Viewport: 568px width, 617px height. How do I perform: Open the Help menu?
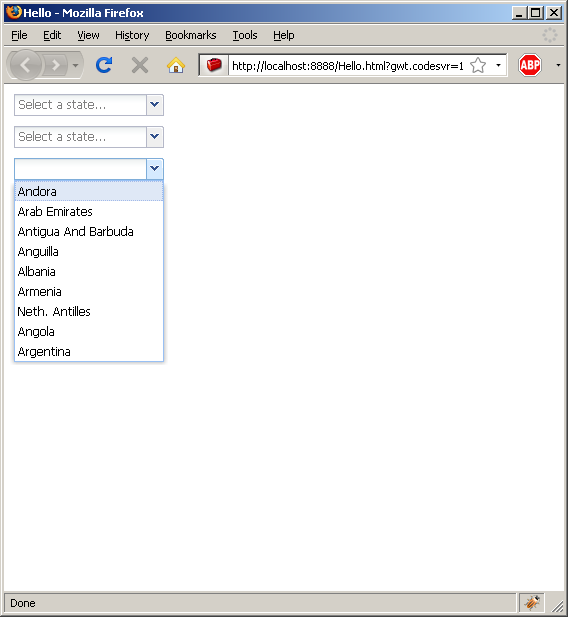point(283,35)
